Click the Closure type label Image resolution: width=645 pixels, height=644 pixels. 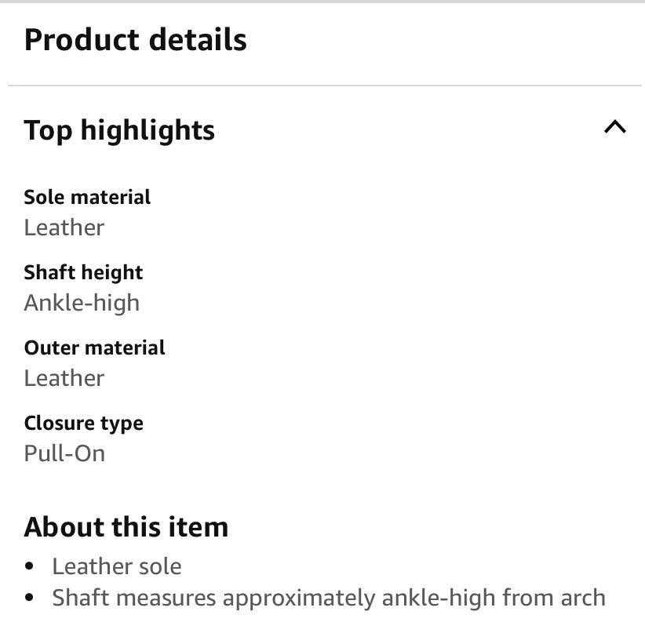(x=83, y=423)
